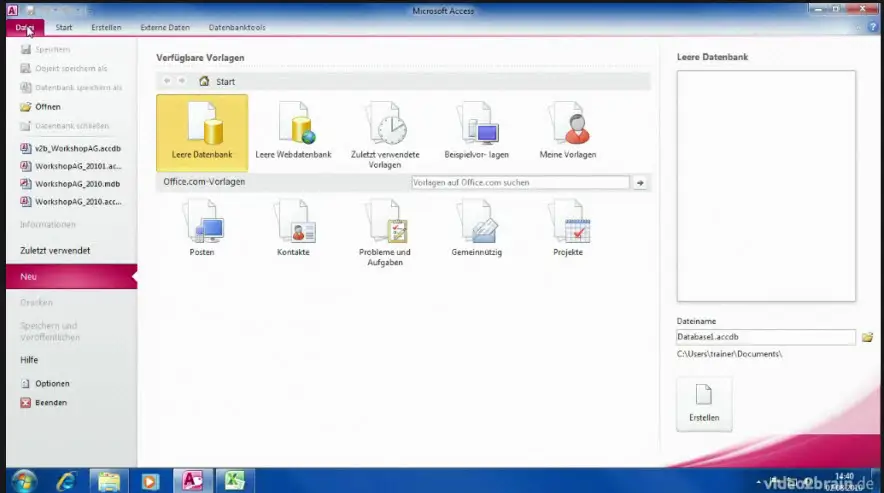Open the Meine Vorlagen category

[x=568, y=133]
